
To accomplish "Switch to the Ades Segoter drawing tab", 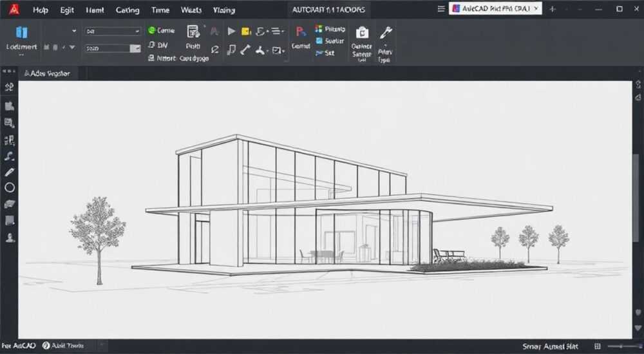I will pyautogui.click(x=48, y=73).
